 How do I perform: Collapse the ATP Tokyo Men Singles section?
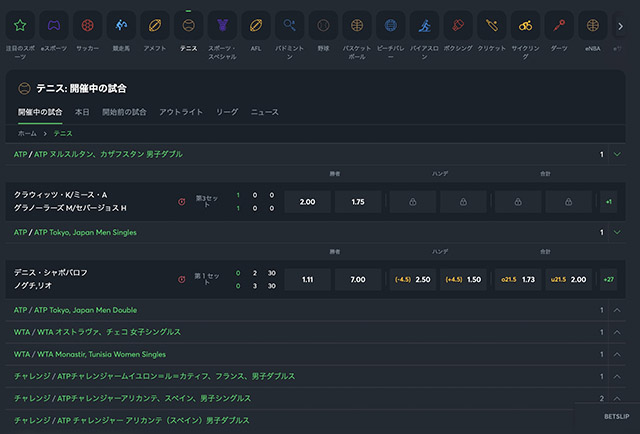coord(617,232)
